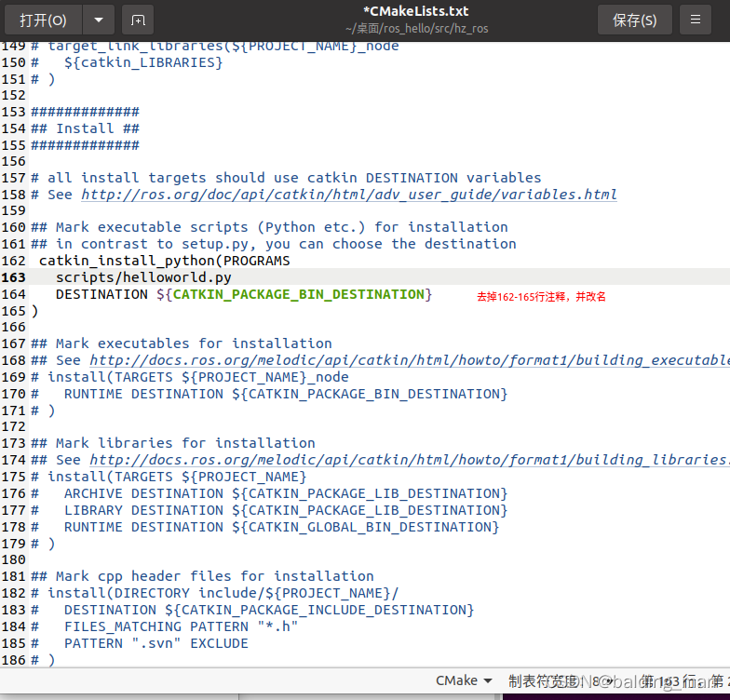Click on scripts/helloworld.py text
This screenshot has height=700, width=730.
point(143,277)
